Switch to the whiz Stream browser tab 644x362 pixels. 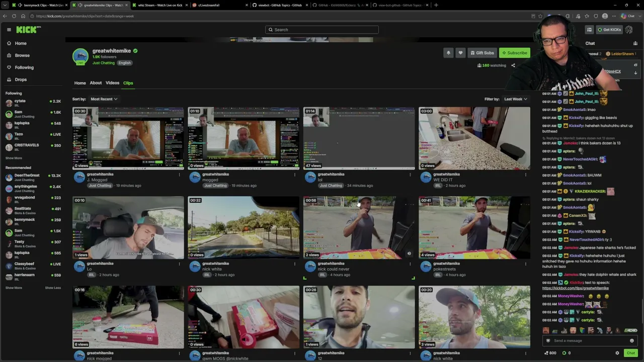pos(160,5)
